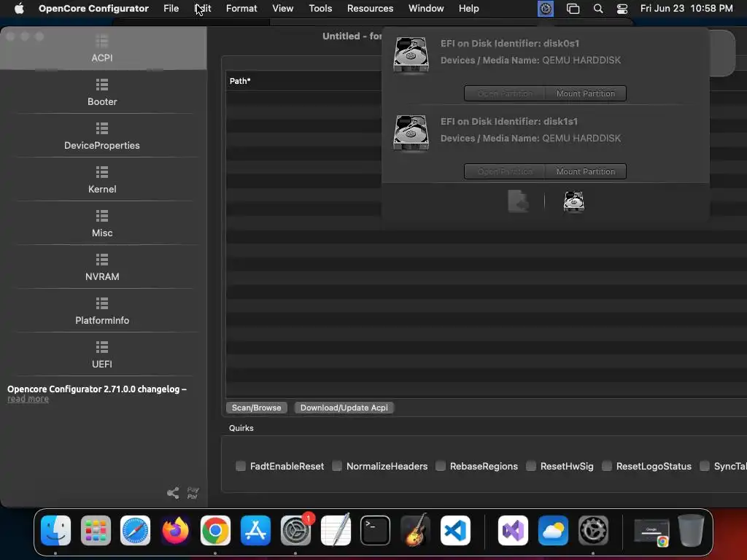Open the Resources menu
Screen dimensions: 747x560
pyautogui.click(x=370, y=9)
